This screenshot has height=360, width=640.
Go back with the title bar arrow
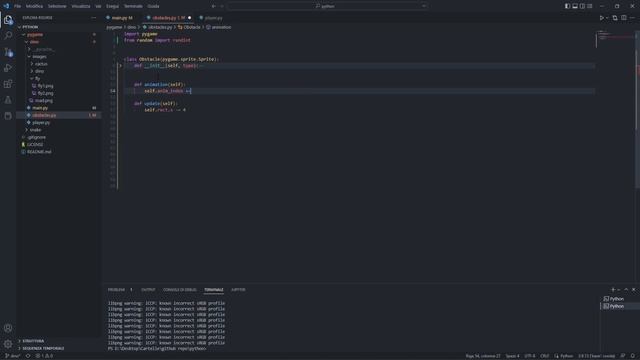coord(213,6)
